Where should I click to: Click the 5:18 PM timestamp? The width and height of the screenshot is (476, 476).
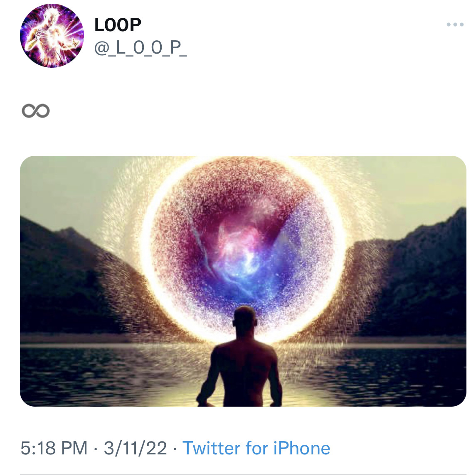point(54,449)
